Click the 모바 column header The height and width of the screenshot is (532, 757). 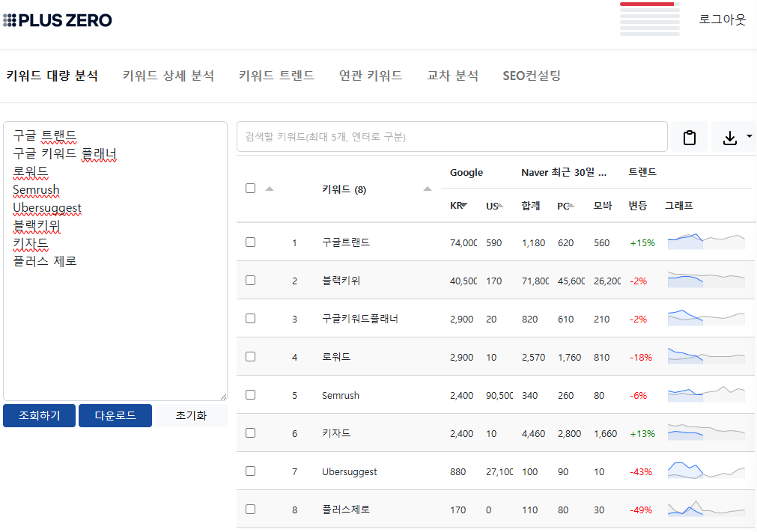point(603,206)
